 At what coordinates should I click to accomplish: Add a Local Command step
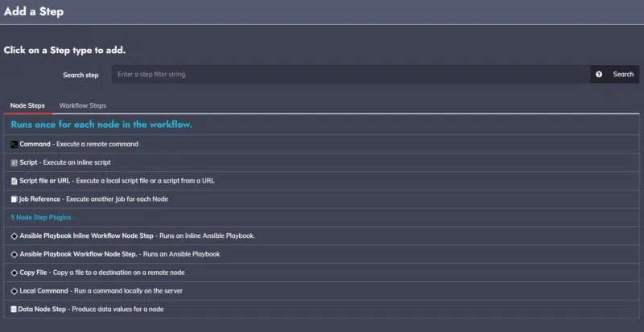click(321, 291)
